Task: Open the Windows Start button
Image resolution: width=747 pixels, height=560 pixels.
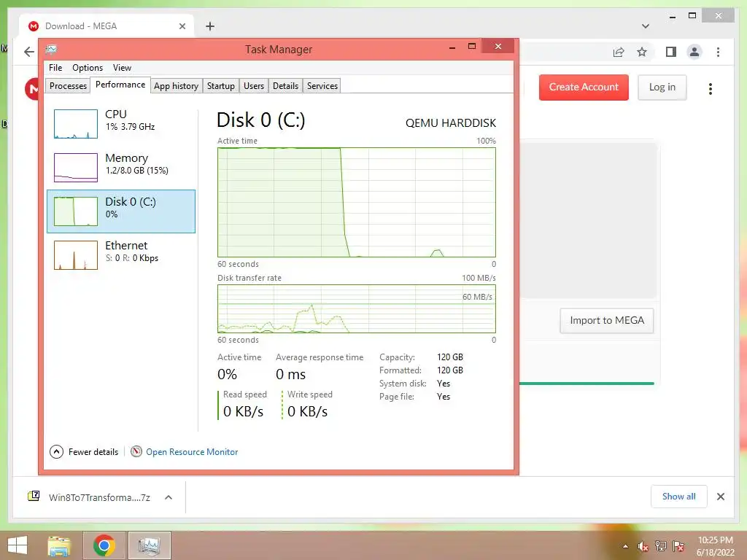Action: click(18, 545)
